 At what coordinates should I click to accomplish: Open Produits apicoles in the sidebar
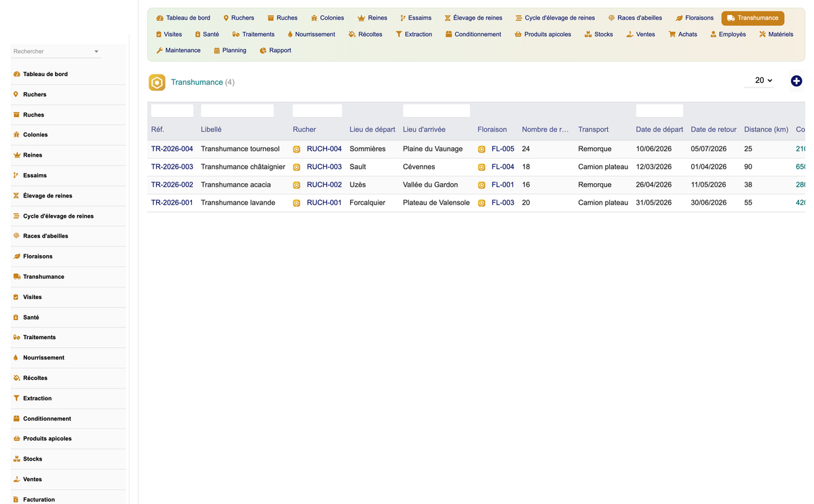(68, 439)
